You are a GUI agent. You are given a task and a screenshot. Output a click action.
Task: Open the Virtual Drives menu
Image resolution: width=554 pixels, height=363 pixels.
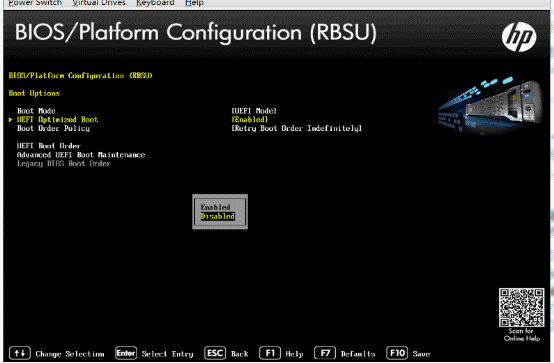[99, 3]
